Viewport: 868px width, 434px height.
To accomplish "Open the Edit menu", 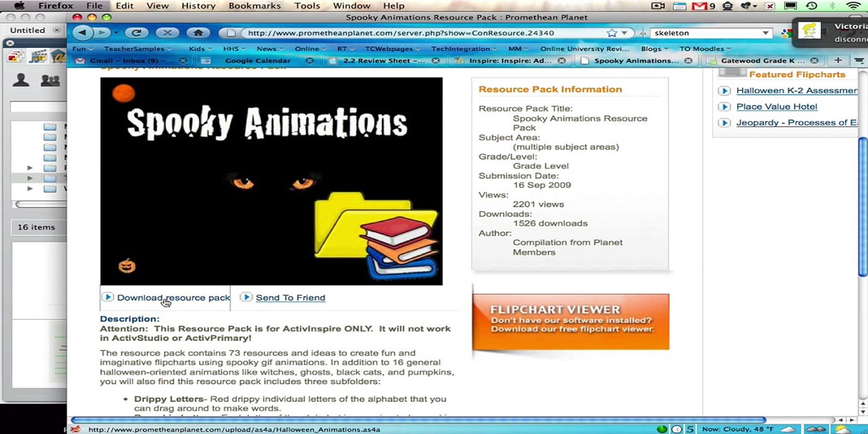I will (124, 6).
